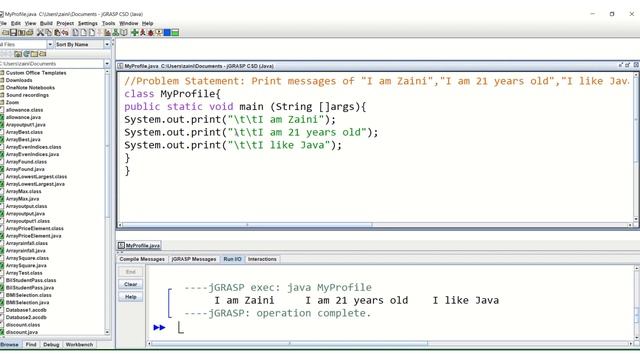Click the Open File folder toolbar icon

pos(5,32)
